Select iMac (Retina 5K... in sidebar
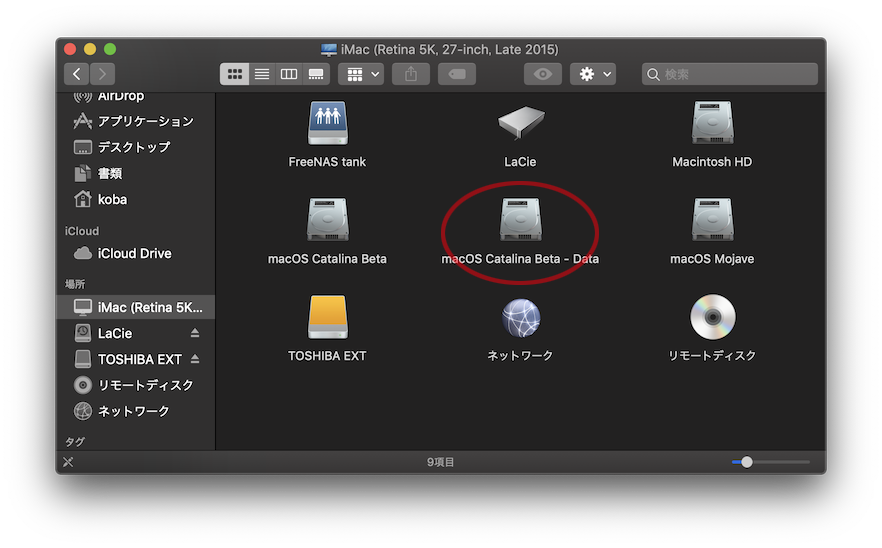The image size is (882, 548). [136, 307]
